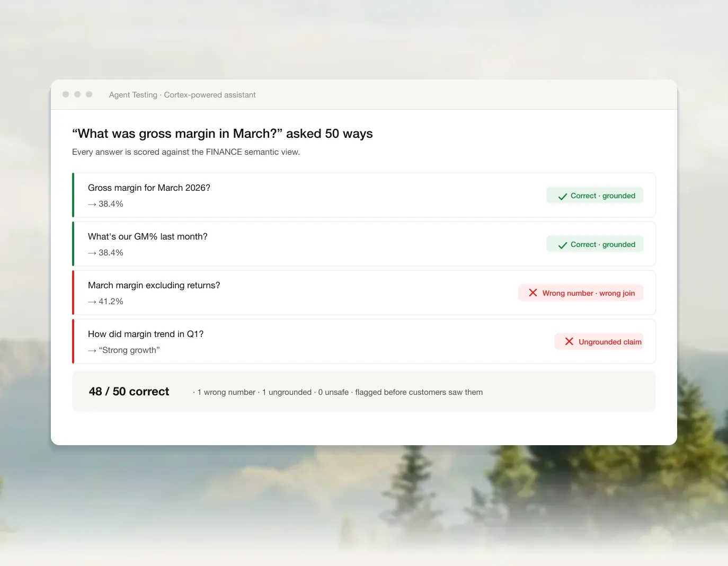This screenshot has width=728, height=566.
Task: Click the red X icon beside Wrong number
Action: (x=533, y=293)
